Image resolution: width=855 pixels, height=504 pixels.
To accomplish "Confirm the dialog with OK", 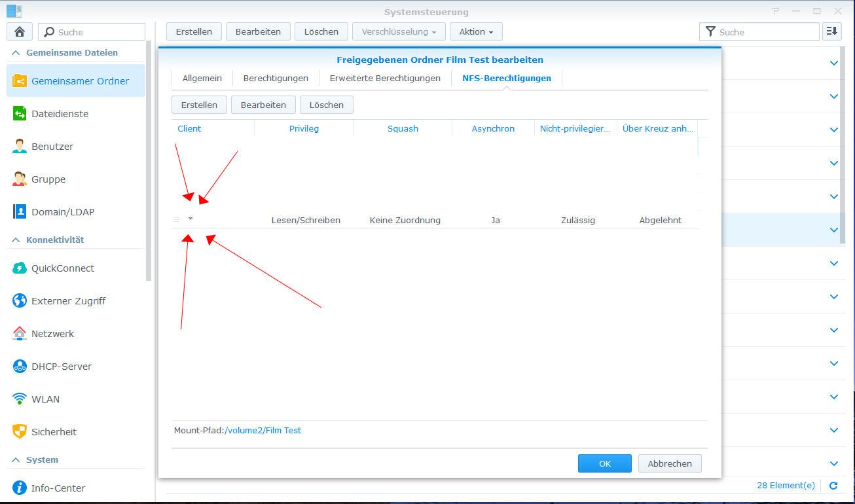I will pyautogui.click(x=605, y=463).
